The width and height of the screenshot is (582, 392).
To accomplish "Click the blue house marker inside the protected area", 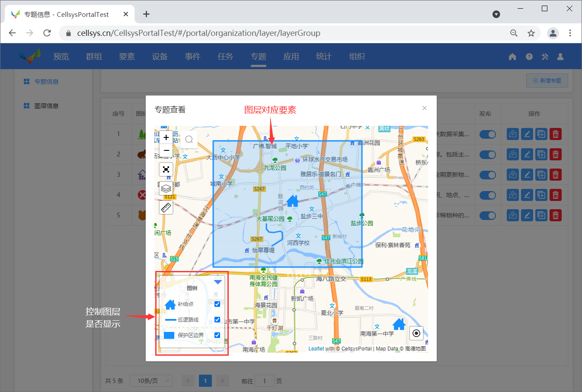I will (293, 201).
